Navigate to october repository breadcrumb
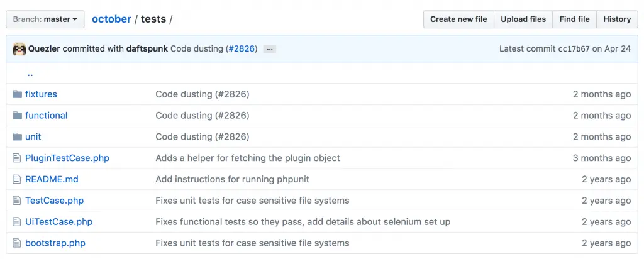Viewport: 644px width, 259px height. (111, 19)
